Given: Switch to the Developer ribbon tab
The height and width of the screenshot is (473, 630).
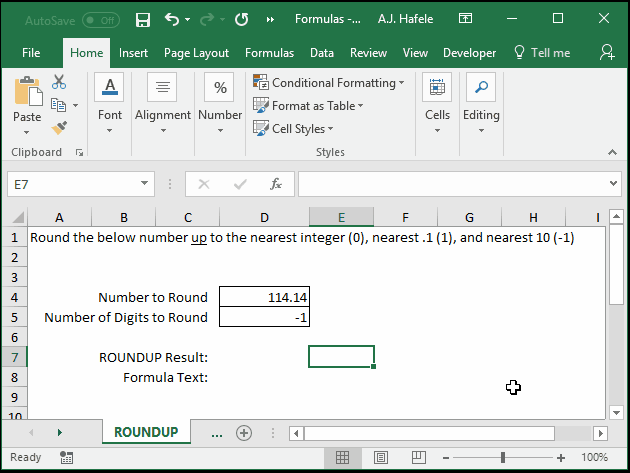Looking at the screenshot, I should coord(470,53).
